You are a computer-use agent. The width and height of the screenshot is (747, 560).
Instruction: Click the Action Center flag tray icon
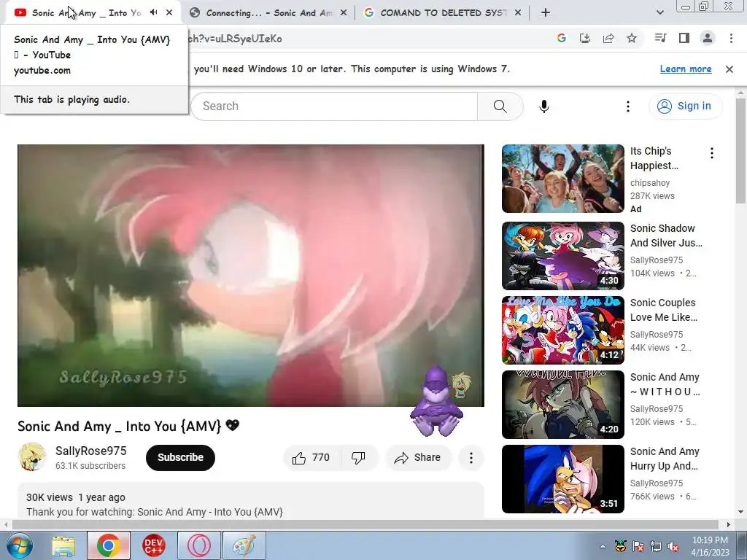coord(638,546)
